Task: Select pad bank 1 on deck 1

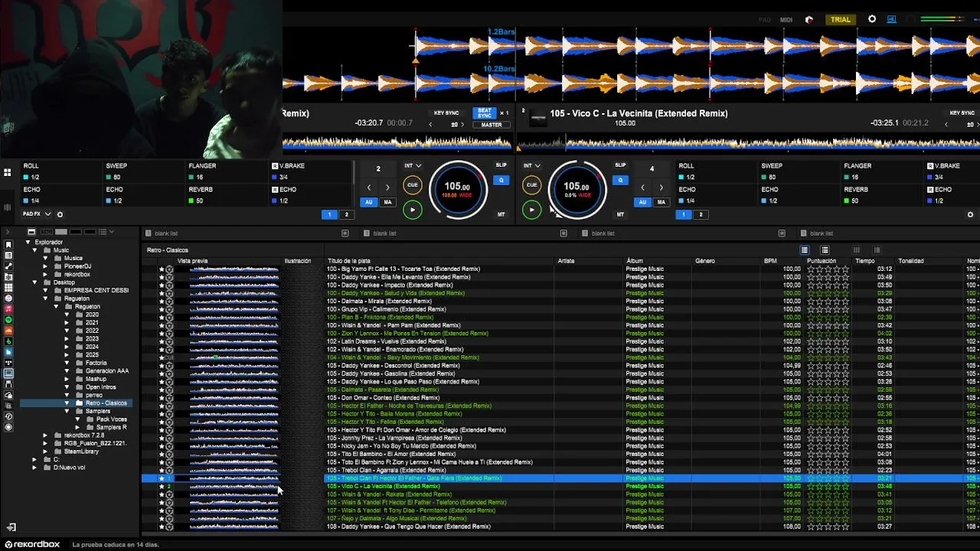Action: 330,214
